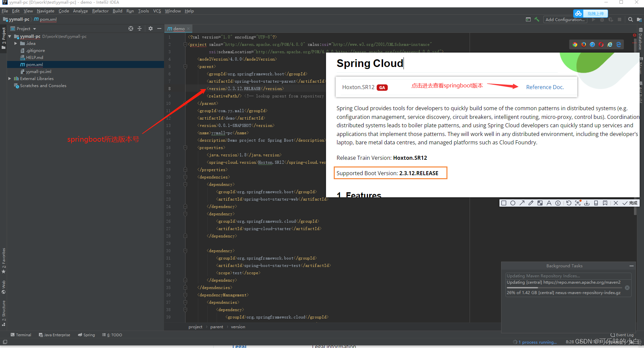Image resolution: width=644 pixels, height=348 pixels.
Task: Open Search Everywhere magnifier icon
Action: [x=631, y=19]
